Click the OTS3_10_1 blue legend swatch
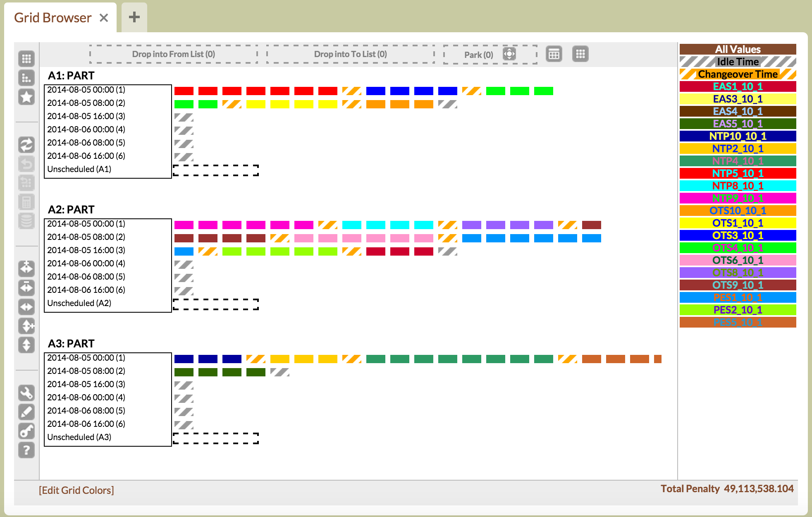Screen dimensions: 812x517 [x=738, y=235]
